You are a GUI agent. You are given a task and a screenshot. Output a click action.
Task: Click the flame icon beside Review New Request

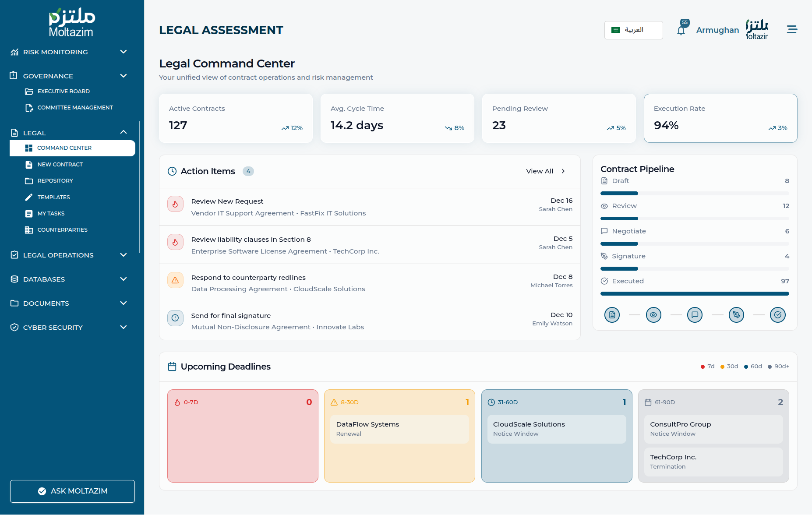tap(175, 204)
